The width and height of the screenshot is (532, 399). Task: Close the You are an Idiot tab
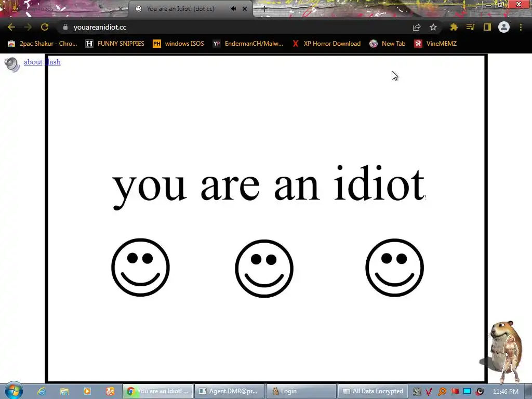coord(245,9)
